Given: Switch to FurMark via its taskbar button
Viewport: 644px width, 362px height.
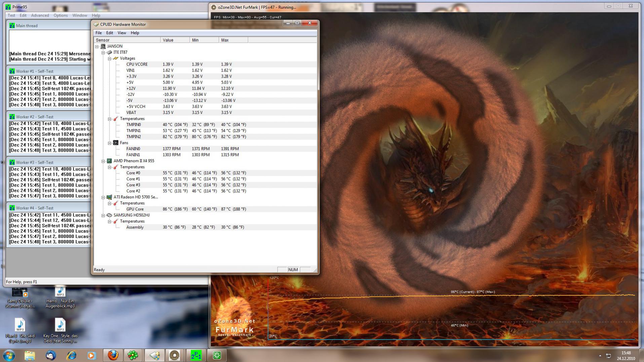Looking at the screenshot, I should (x=174, y=355).
